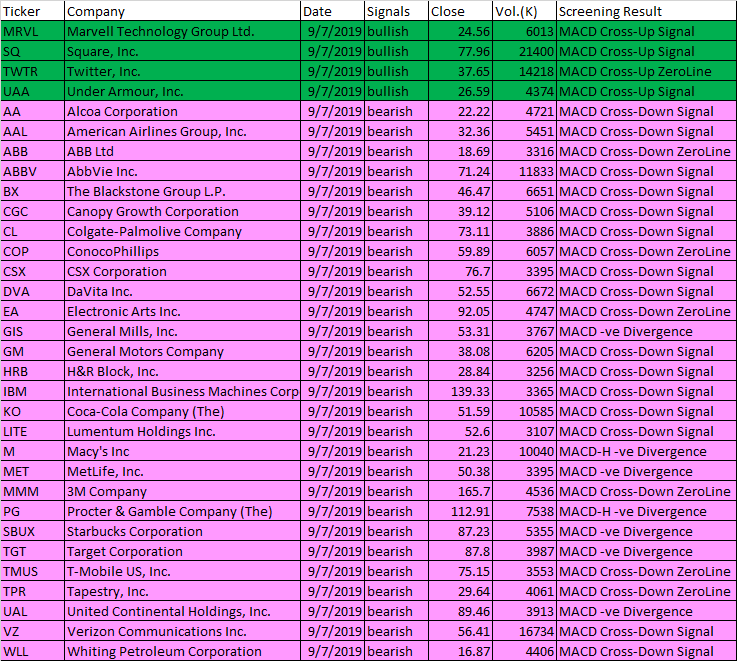Viewport: 737px width, 661px height.
Task: Click MetLife, Inc. company cell
Action: pyautogui.click(x=182, y=471)
